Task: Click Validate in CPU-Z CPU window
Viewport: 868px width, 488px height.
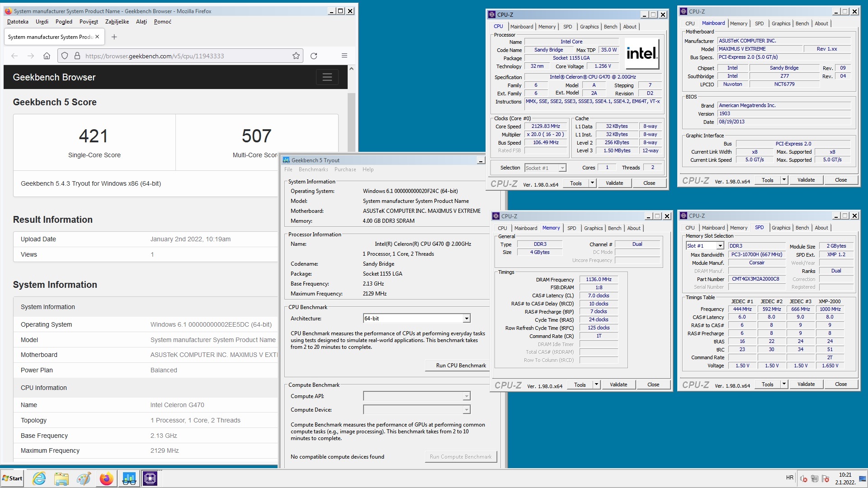Action: coord(614,183)
